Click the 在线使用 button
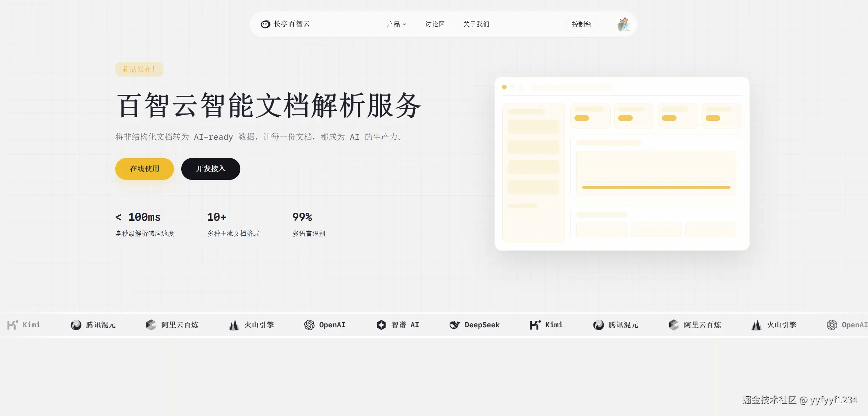This screenshot has height=416, width=868. coord(144,169)
